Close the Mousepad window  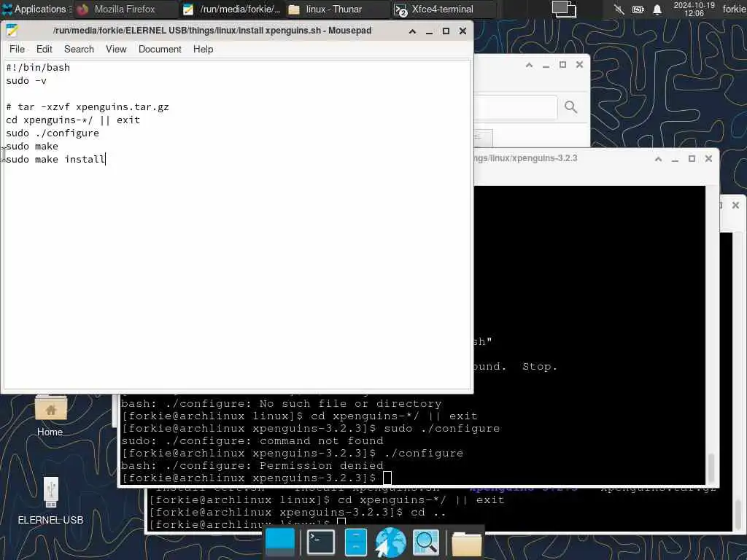point(462,31)
